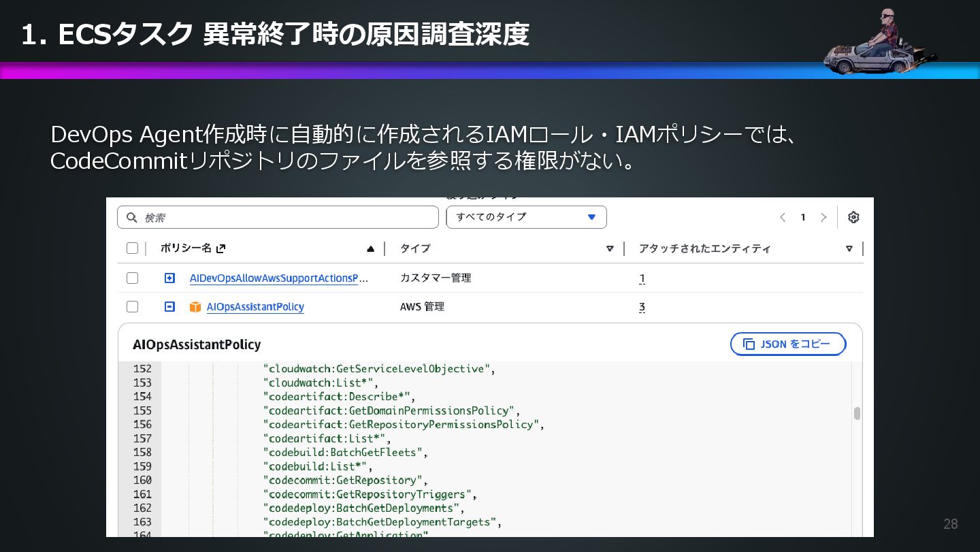This screenshot has width=980, height=552.
Task: Click the ポリシー名 column header text
Action: (186, 248)
